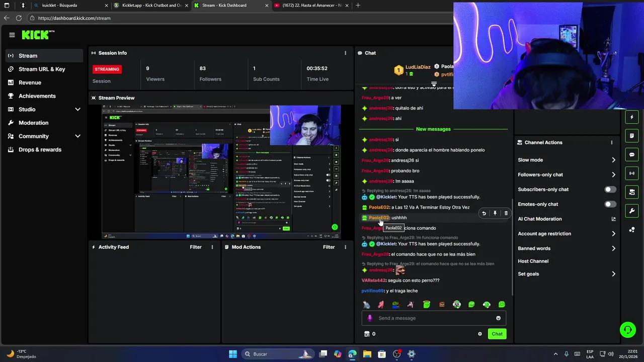Open Activity Feed three-dot options

point(212,247)
